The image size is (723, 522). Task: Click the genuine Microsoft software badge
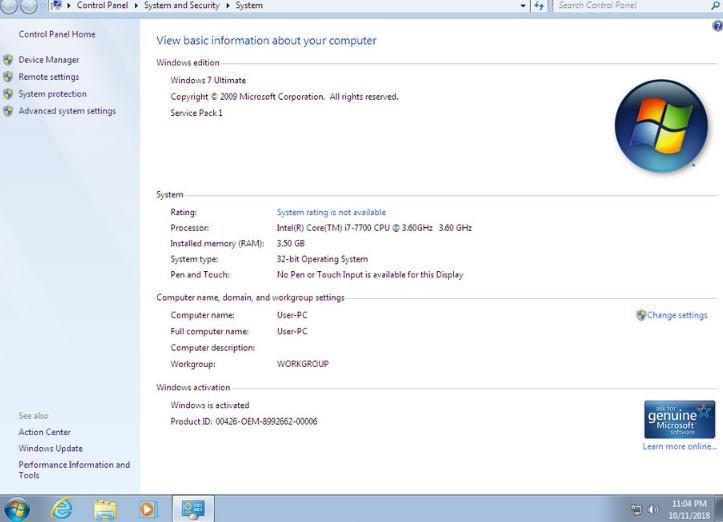click(x=680, y=419)
